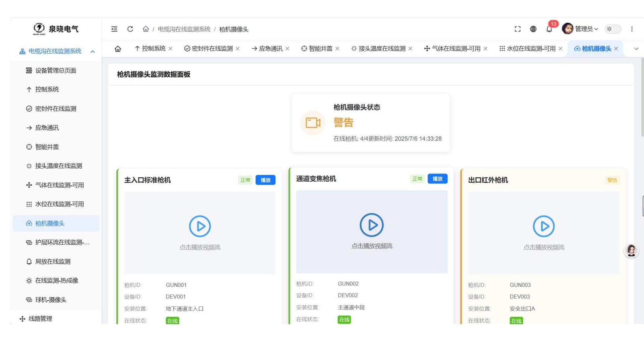Open the vertical three-dot more menu

point(632,29)
